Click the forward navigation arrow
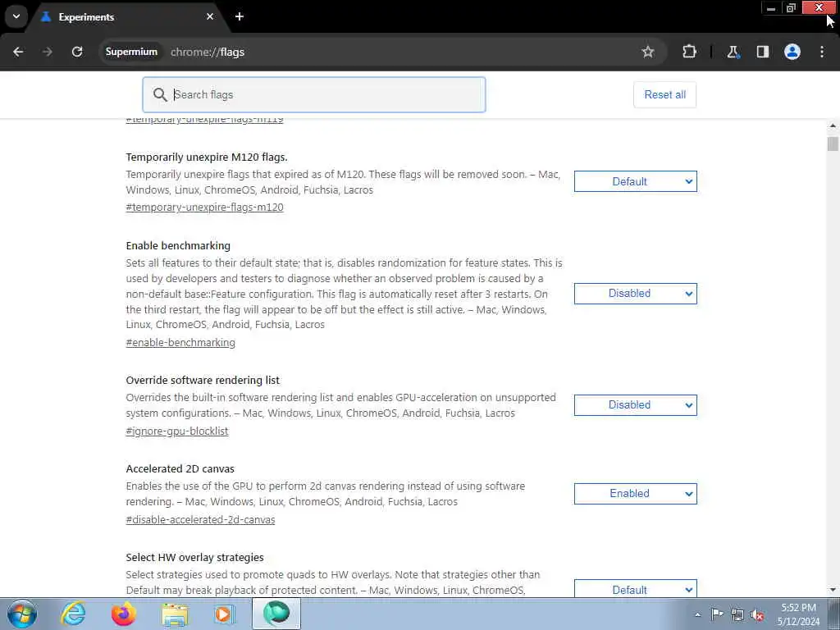 click(48, 52)
